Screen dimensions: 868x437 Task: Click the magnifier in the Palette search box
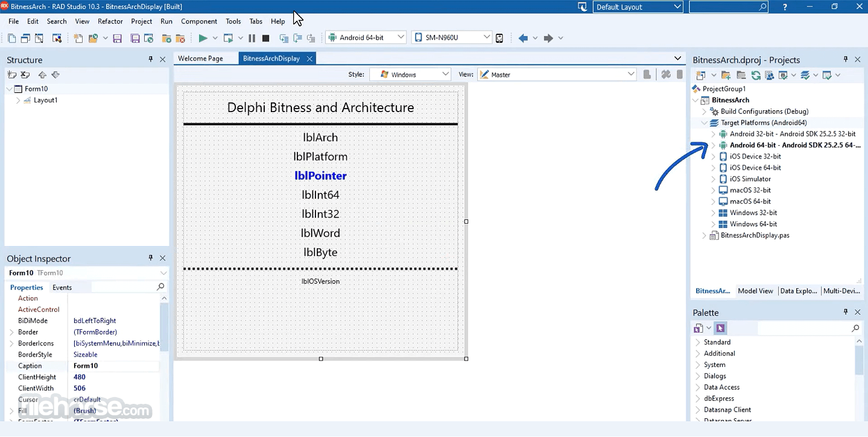point(855,328)
